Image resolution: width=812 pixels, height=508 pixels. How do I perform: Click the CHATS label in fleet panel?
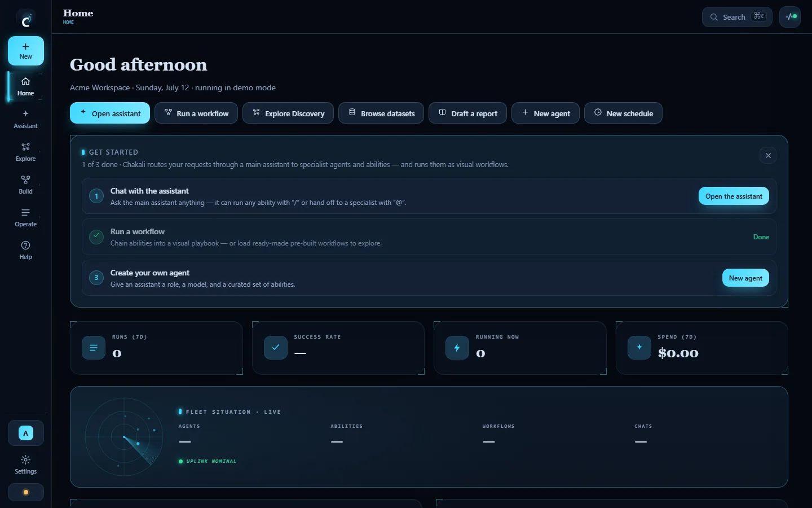(643, 426)
